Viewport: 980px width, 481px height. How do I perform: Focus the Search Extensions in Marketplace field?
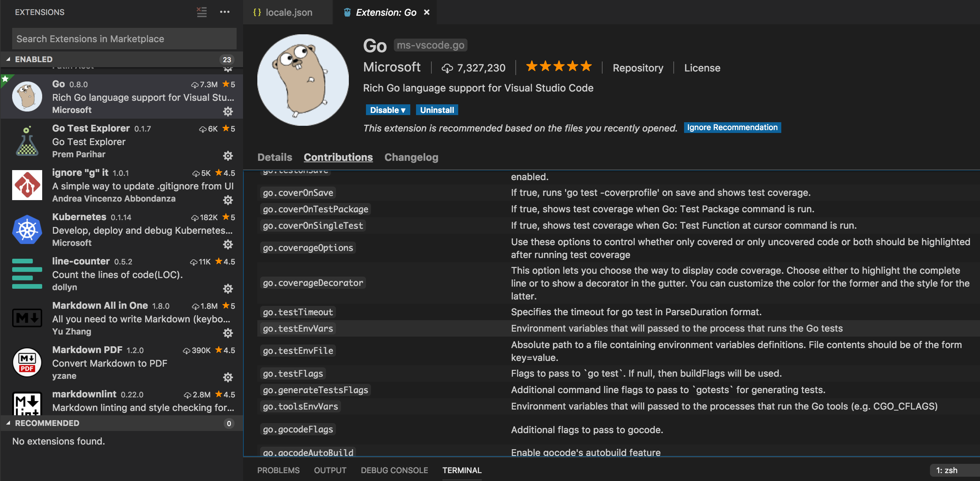point(124,39)
